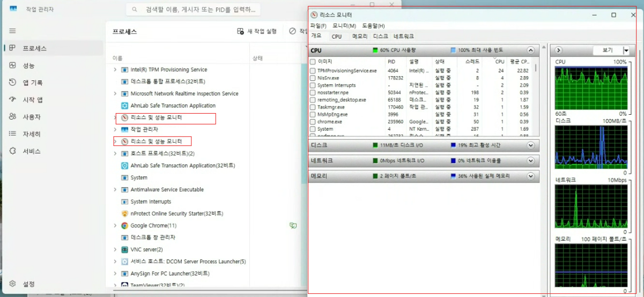The height and width of the screenshot is (297, 644).
Task: Click the green efficiency leaf icon on Chrome row
Action: click(x=293, y=226)
